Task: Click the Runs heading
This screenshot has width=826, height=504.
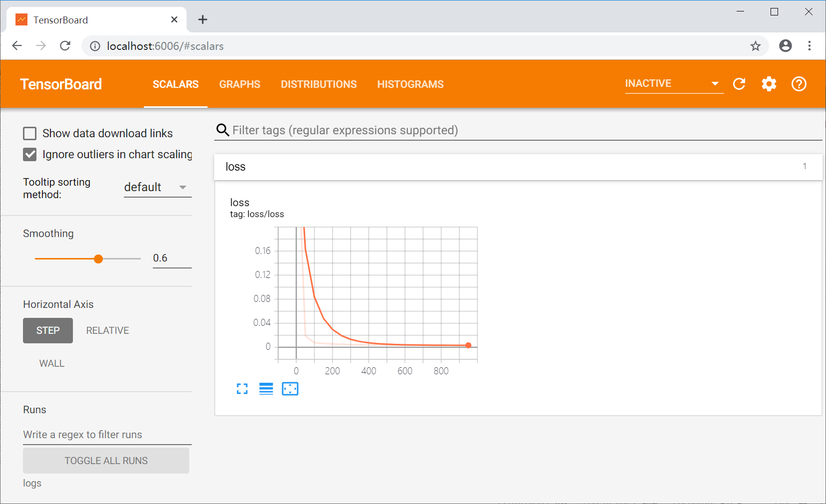Action: 34,410
